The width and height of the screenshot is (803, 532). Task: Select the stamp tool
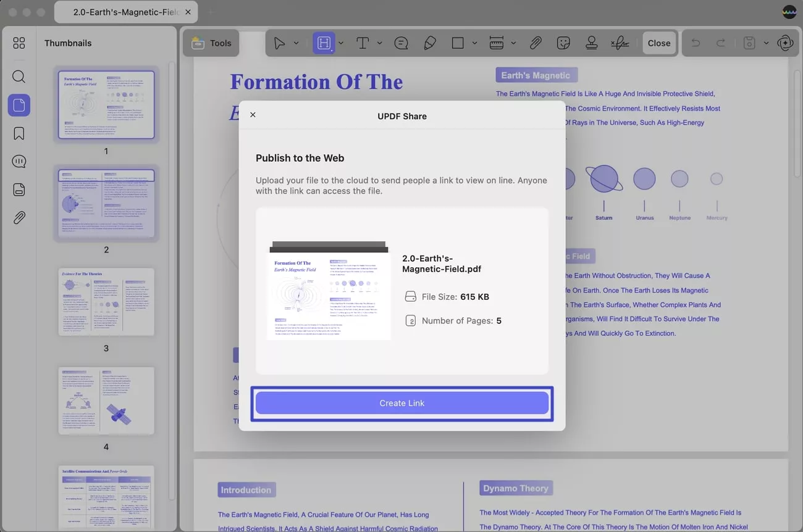coord(591,43)
